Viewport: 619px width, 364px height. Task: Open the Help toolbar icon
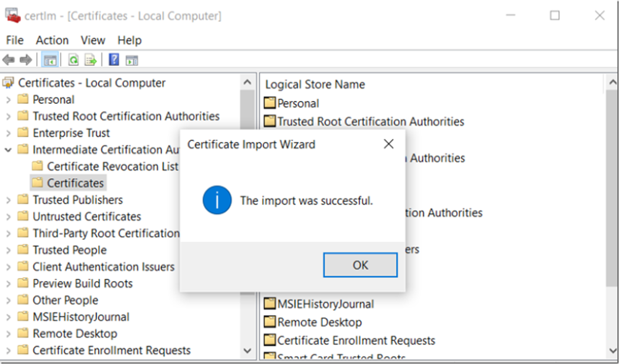(114, 60)
